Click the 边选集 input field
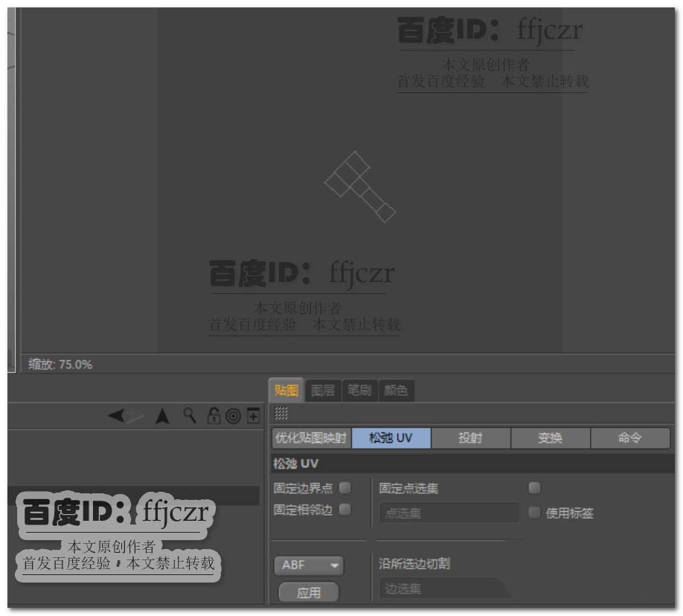683x616 pixels. (x=446, y=588)
